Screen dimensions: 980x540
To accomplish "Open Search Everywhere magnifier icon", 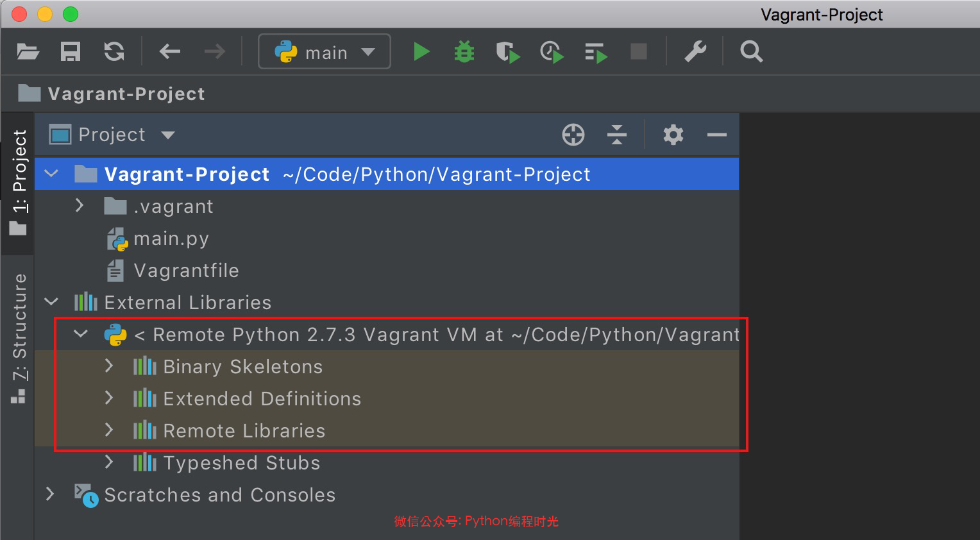I will click(x=751, y=51).
